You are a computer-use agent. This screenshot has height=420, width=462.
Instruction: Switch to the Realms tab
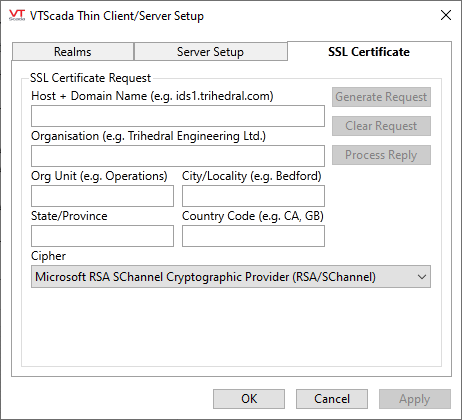(x=73, y=52)
